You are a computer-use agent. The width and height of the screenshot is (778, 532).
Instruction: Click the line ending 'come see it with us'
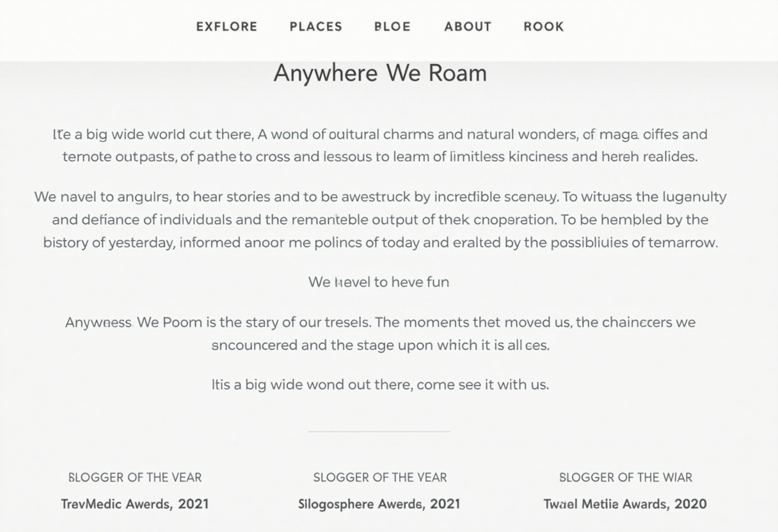click(x=380, y=385)
